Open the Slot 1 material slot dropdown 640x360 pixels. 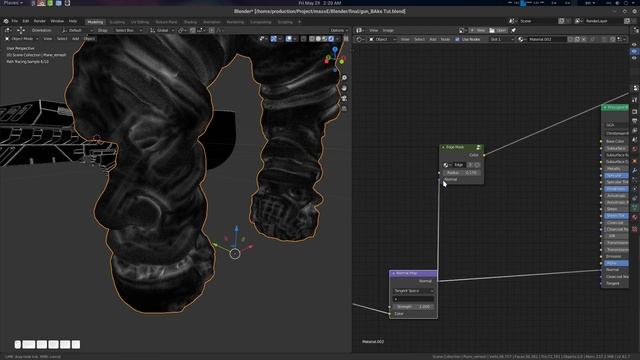(502, 39)
